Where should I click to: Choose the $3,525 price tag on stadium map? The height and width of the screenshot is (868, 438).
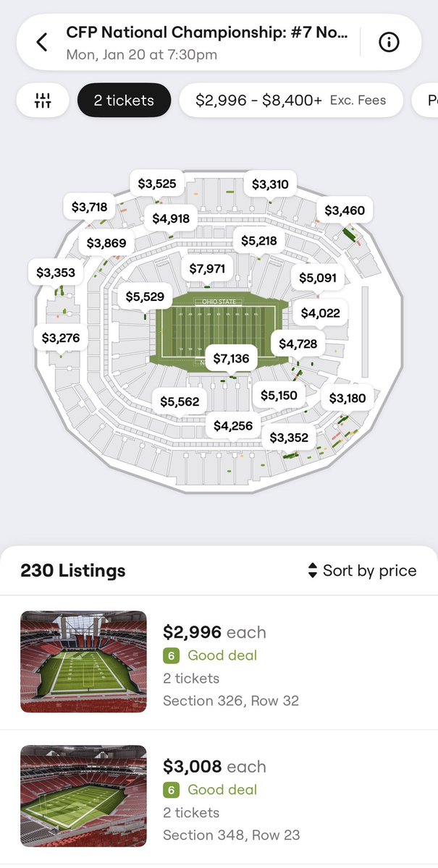click(x=157, y=184)
